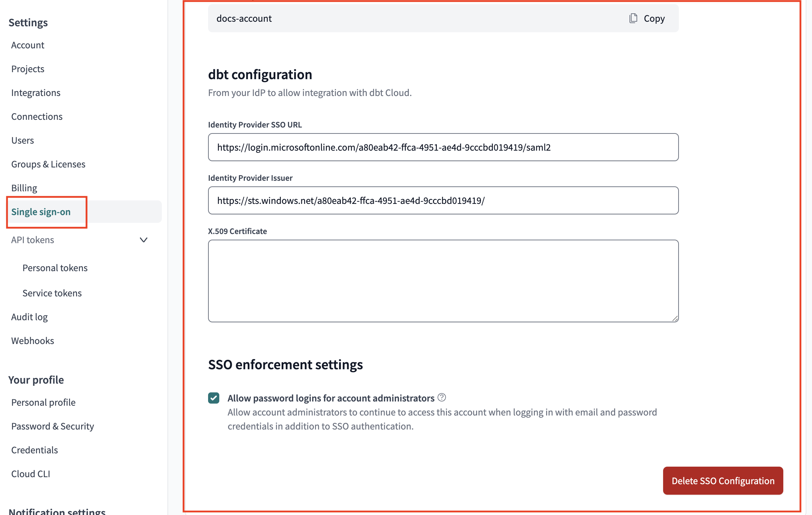Switch to the Billing settings section
The height and width of the screenshot is (515, 812).
click(24, 188)
